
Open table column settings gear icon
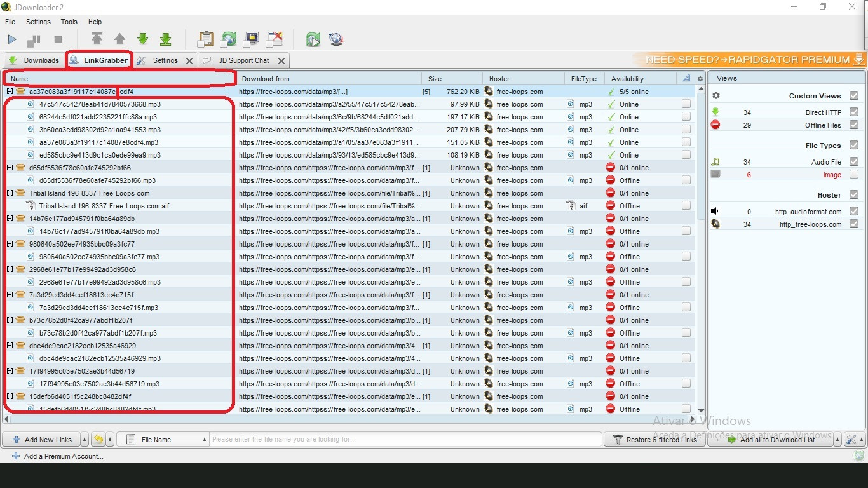point(700,79)
